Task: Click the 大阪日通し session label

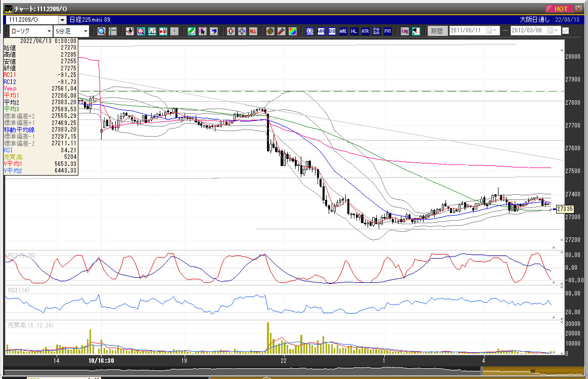Action: (535, 20)
